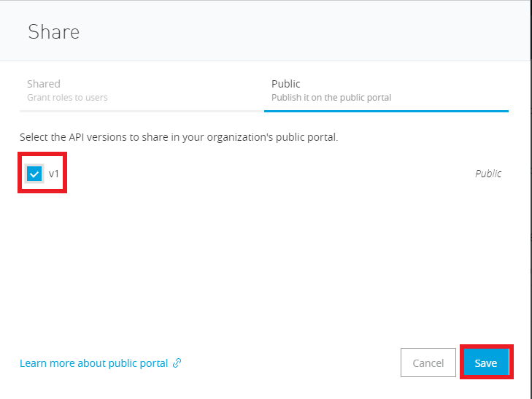Screen dimensions: 532x399
Task: Click the v1 row between label and status
Action: (x=263, y=174)
